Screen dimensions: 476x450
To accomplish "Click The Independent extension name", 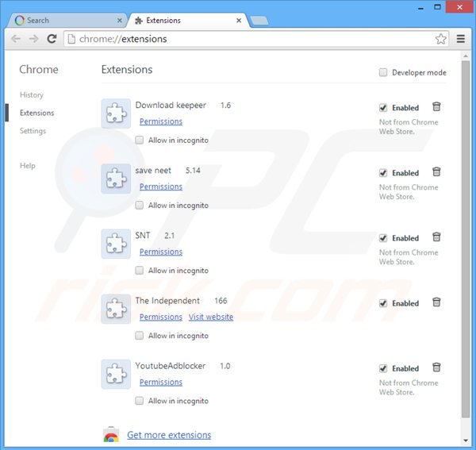I will 167,301.
